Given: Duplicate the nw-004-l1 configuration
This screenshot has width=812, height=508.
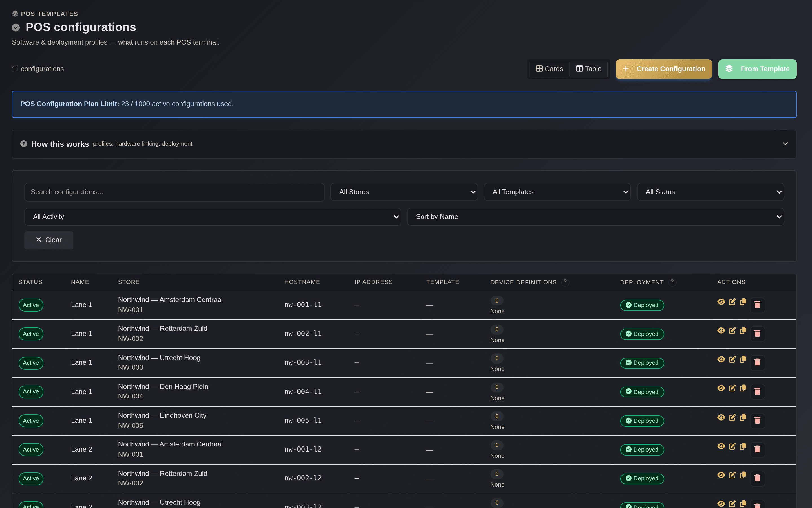Looking at the screenshot, I should 743,388.
